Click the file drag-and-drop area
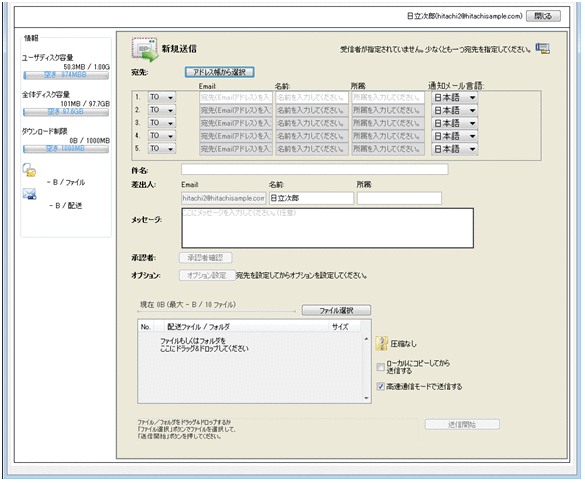Image resolution: width=585 pixels, height=483 pixels. 250,367
